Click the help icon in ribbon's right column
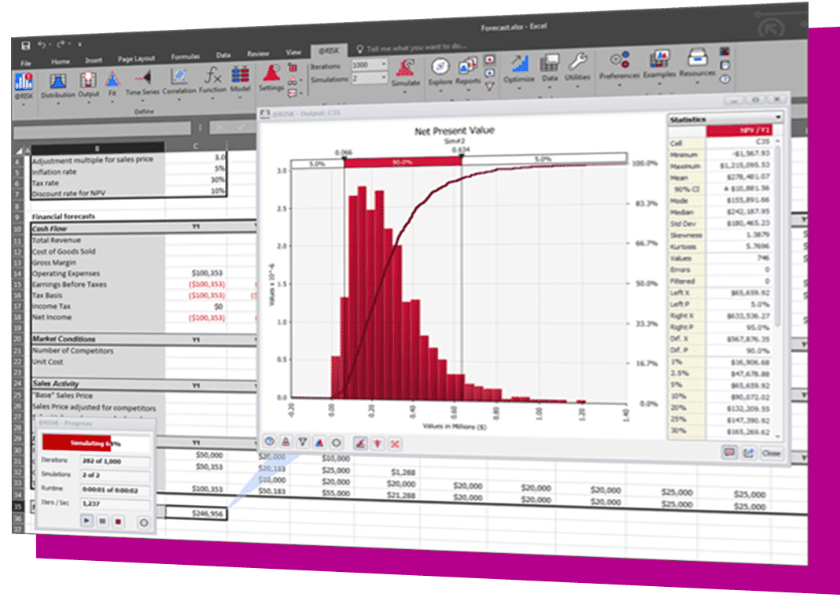Image resolution: width=840 pixels, height=616 pixels. (x=725, y=79)
